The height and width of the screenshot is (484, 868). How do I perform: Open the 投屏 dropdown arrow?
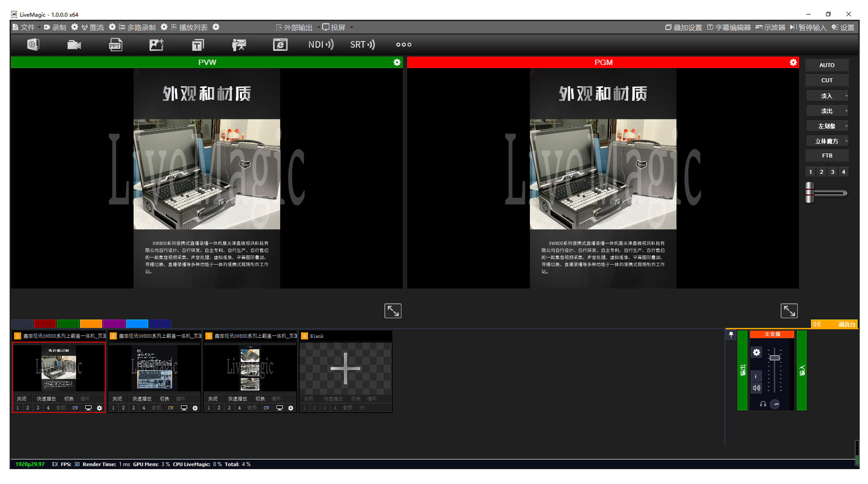[x=352, y=28]
